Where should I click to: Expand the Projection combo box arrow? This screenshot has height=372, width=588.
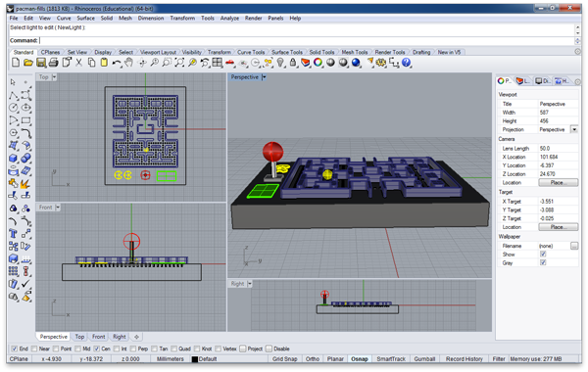[x=574, y=129]
